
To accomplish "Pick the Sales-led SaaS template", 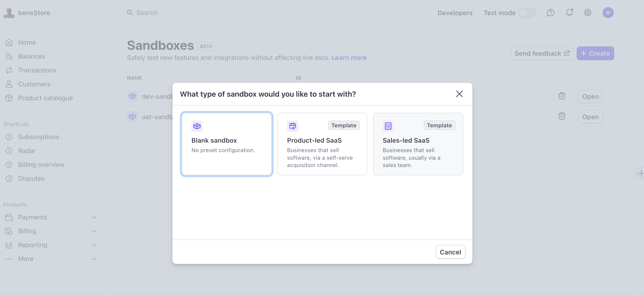I will [418, 144].
